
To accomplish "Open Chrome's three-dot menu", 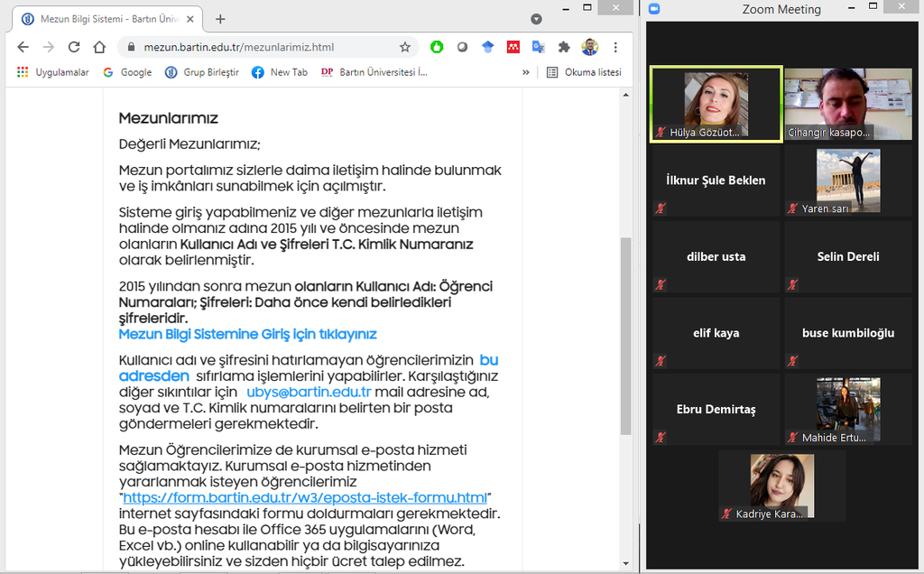I will coord(615,47).
